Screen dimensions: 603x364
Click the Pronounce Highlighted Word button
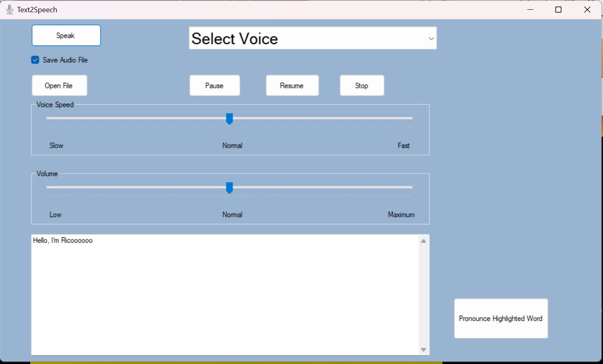point(501,318)
